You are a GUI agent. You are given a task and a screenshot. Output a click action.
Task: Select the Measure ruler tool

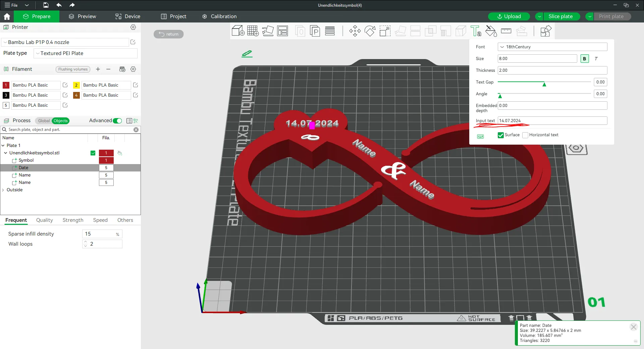coord(506,31)
